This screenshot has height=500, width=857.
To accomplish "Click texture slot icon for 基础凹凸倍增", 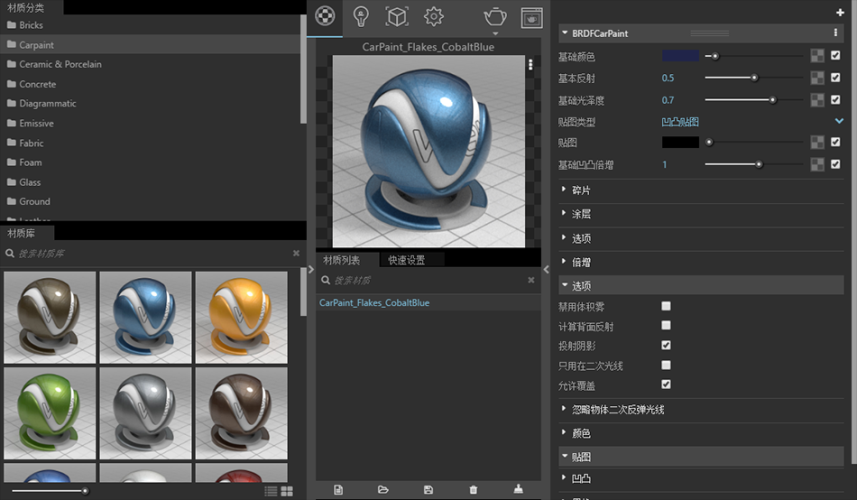I will [x=817, y=164].
